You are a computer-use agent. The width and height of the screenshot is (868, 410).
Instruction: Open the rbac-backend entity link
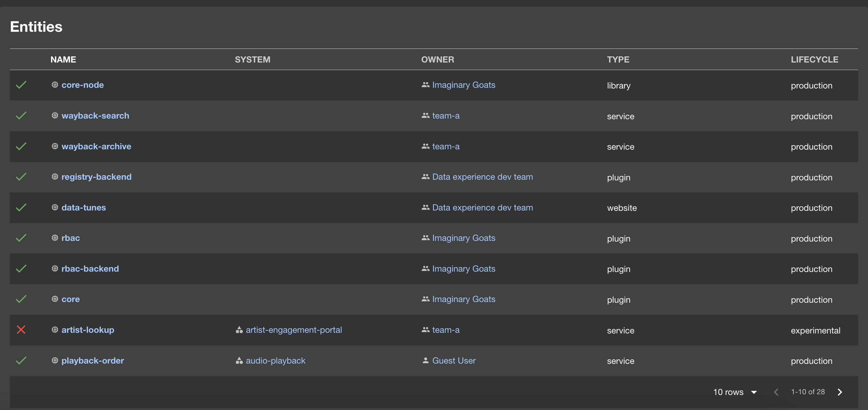coord(90,269)
